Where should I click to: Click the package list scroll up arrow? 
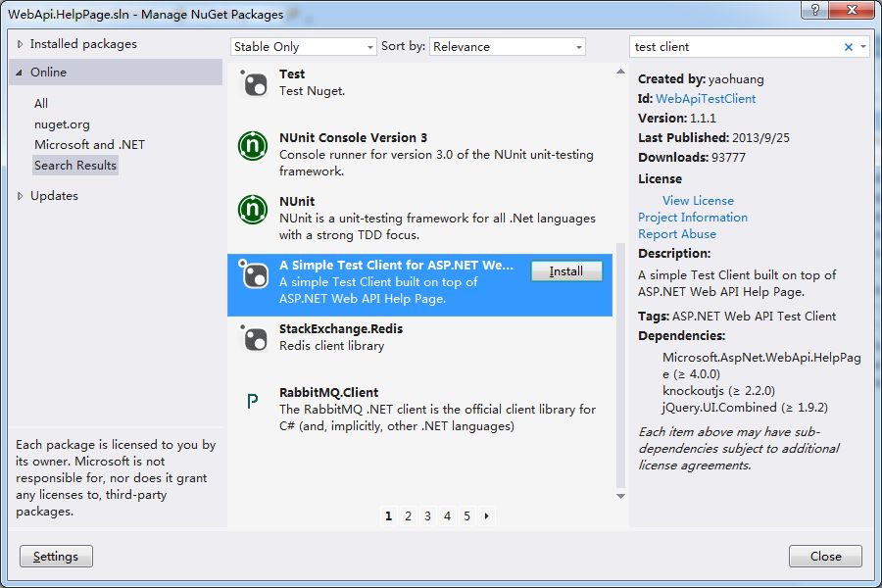point(620,72)
